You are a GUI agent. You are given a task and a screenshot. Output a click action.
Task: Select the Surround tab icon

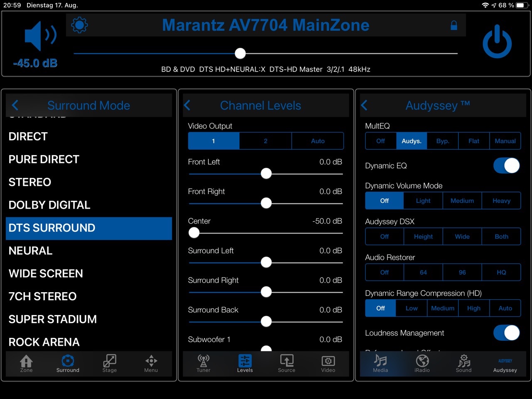68,363
